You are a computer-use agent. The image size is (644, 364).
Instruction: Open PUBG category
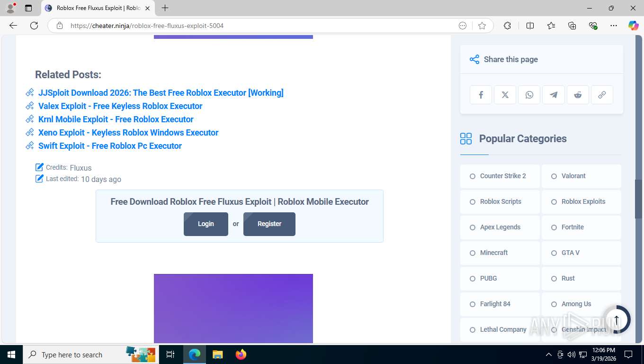coord(500,278)
